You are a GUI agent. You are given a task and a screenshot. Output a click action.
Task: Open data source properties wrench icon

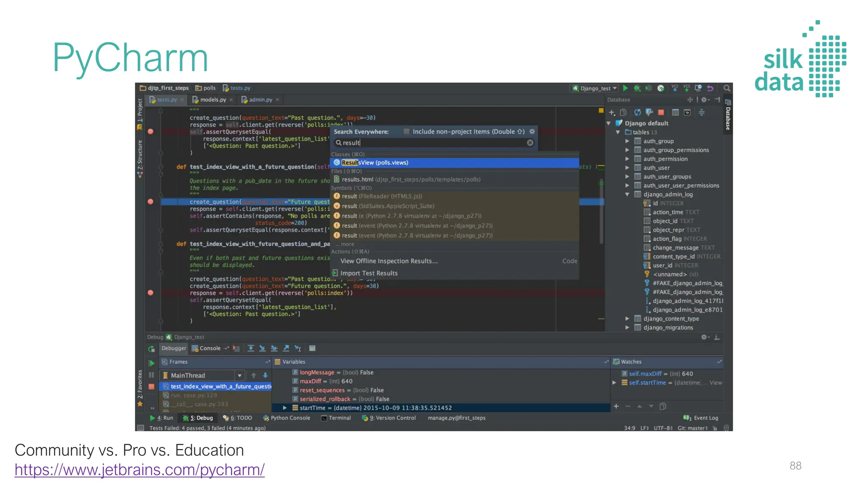[x=649, y=112]
